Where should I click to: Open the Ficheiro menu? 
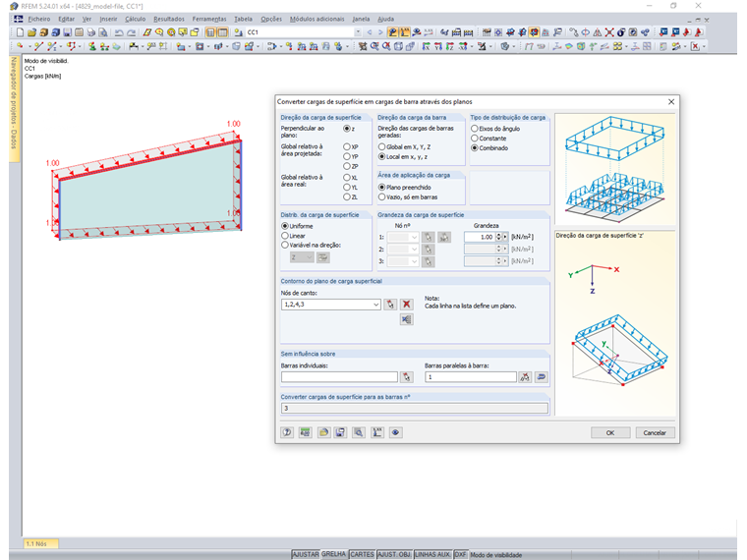(x=39, y=19)
